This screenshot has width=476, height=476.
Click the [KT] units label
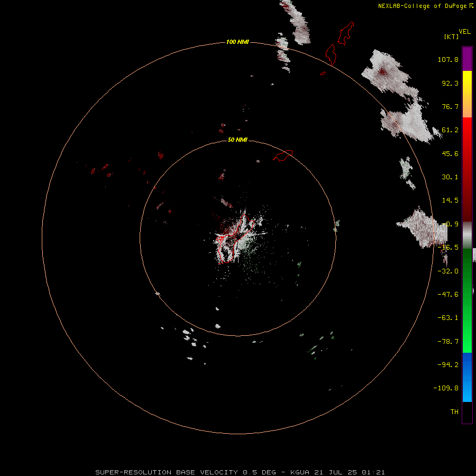452,36
